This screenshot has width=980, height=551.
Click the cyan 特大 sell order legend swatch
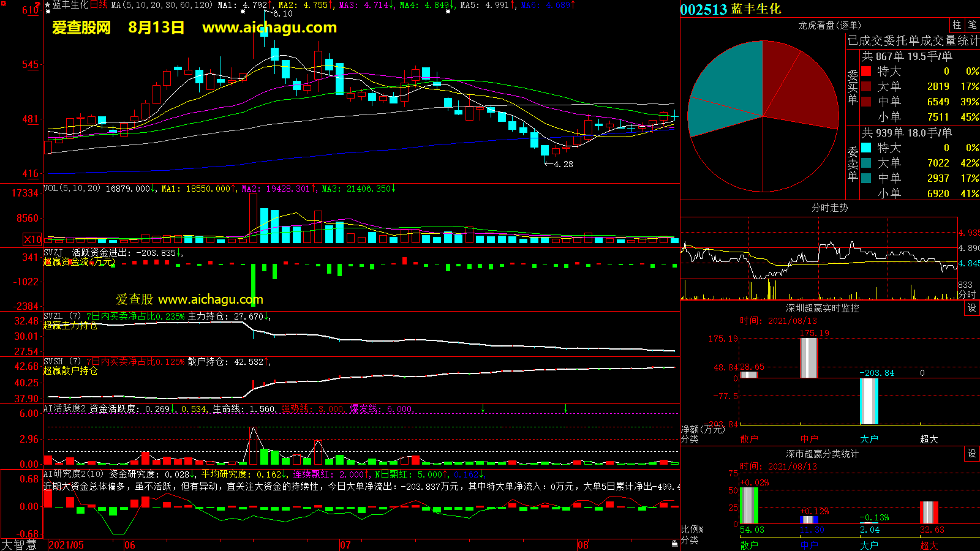click(866, 148)
